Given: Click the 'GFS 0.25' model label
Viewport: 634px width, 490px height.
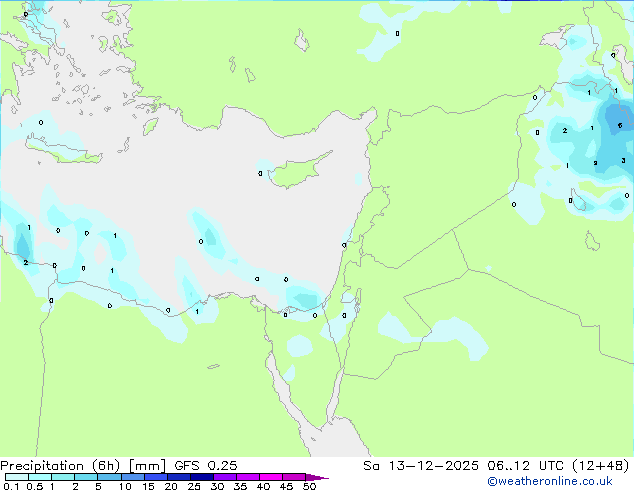Looking at the screenshot, I should (206, 466).
